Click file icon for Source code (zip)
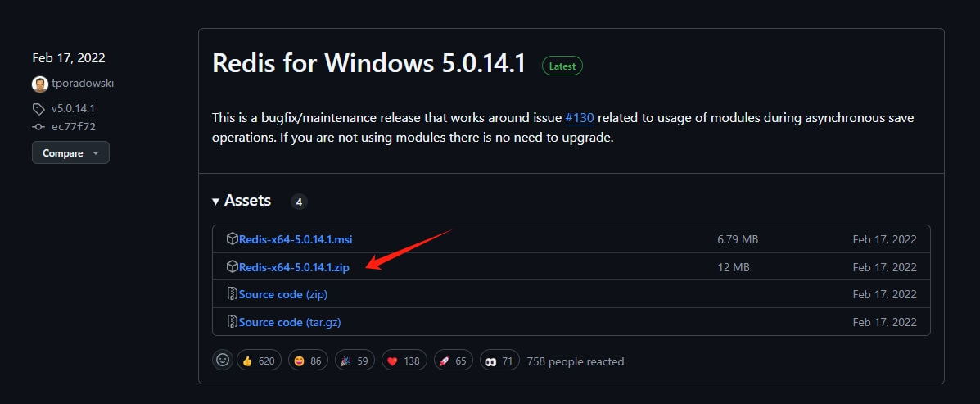The width and height of the screenshot is (980, 404). [x=232, y=294]
